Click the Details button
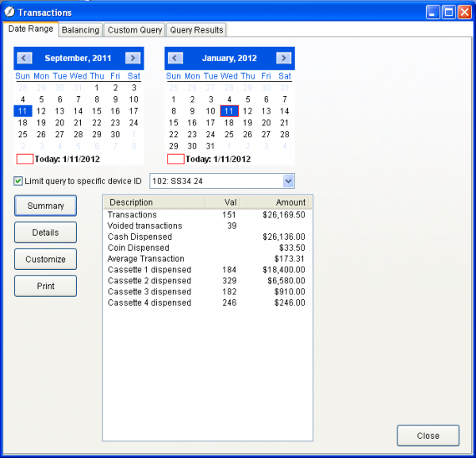 click(x=45, y=233)
